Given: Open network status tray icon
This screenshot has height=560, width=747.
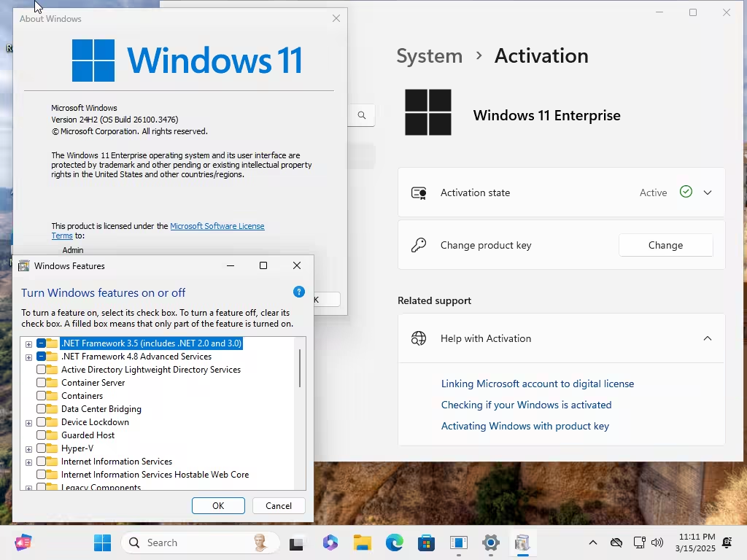Looking at the screenshot, I should [639, 542].
